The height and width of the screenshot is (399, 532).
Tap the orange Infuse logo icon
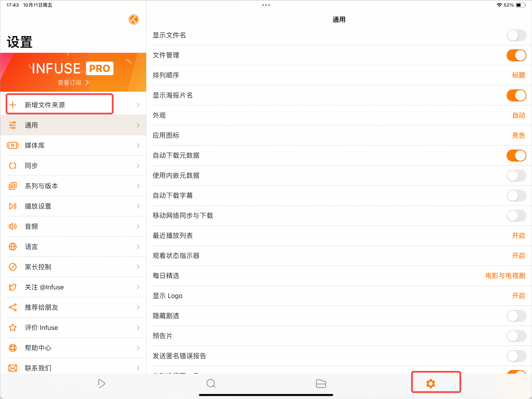pos(133,19)
